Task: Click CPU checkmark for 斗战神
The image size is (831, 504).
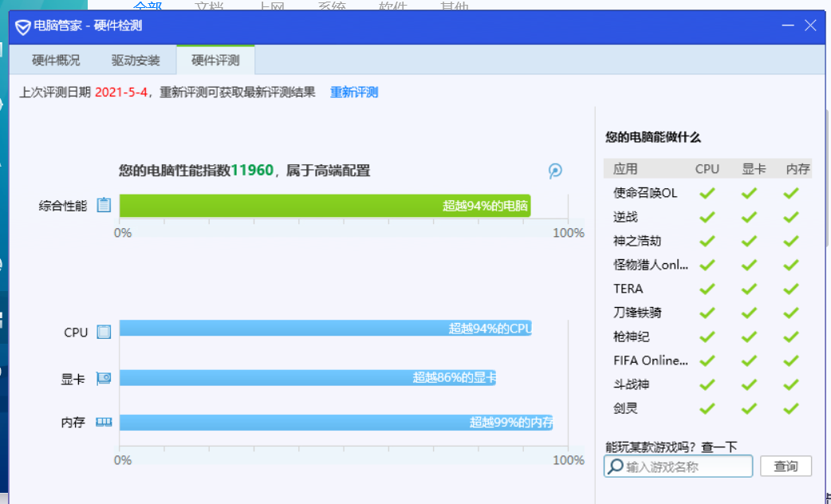Action: [x=707, y=384]
